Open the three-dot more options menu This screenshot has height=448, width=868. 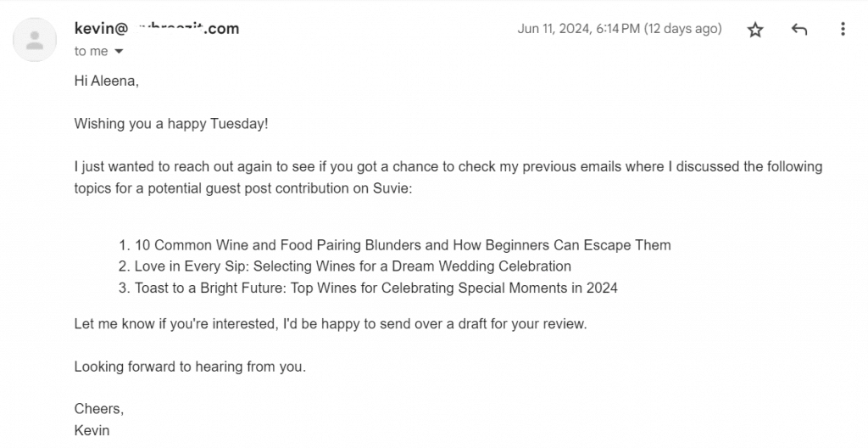coord(843,30)
